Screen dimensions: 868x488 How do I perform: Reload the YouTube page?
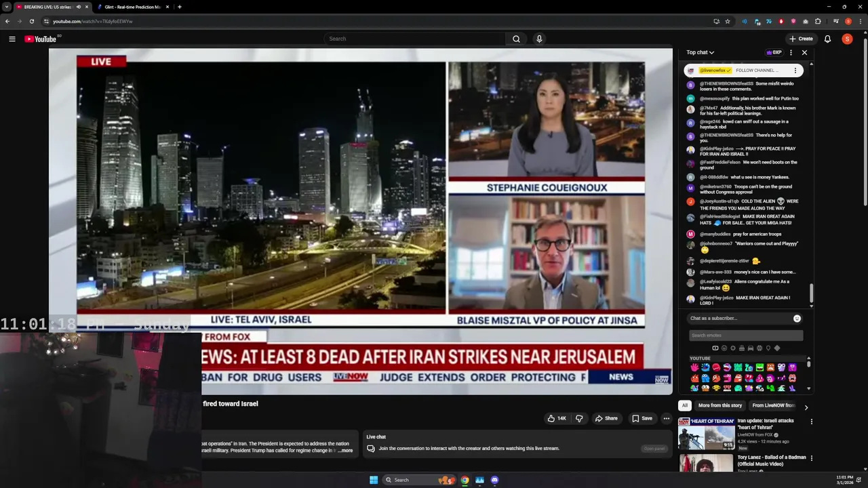click(x=31, y=21)
